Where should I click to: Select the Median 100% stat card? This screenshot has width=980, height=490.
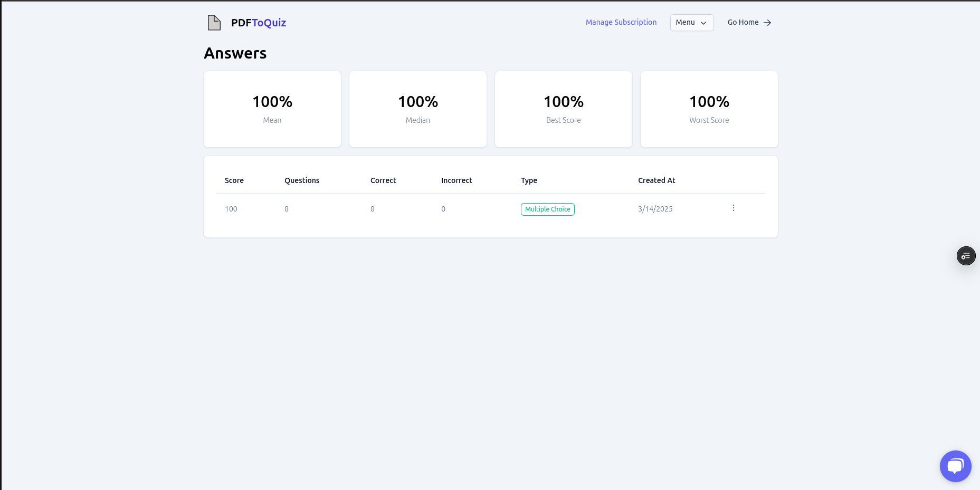418,109
